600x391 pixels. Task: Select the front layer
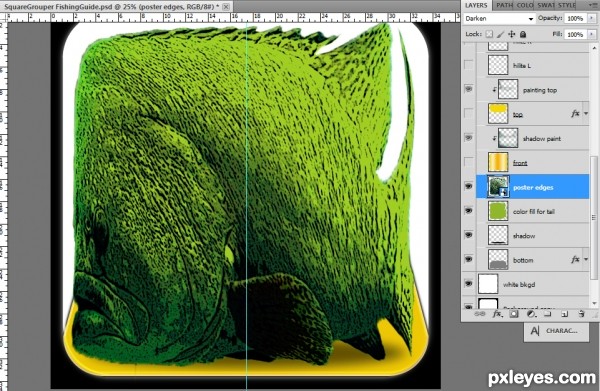pyautogui.click(x=532, y=162)
